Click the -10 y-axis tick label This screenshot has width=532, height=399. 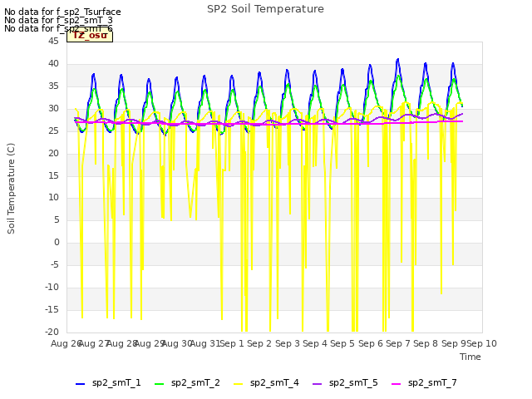pos(52,288)
